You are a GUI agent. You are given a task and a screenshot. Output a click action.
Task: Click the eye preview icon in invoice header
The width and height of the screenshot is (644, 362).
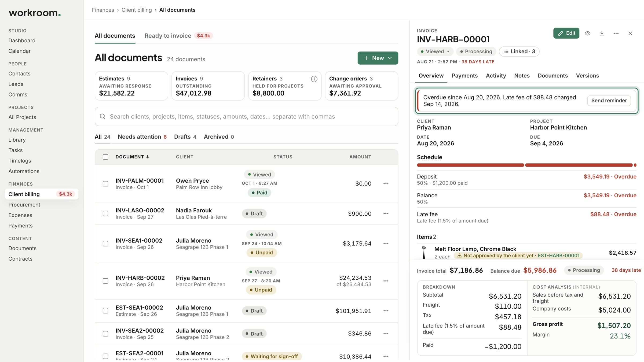click(587, 33)
